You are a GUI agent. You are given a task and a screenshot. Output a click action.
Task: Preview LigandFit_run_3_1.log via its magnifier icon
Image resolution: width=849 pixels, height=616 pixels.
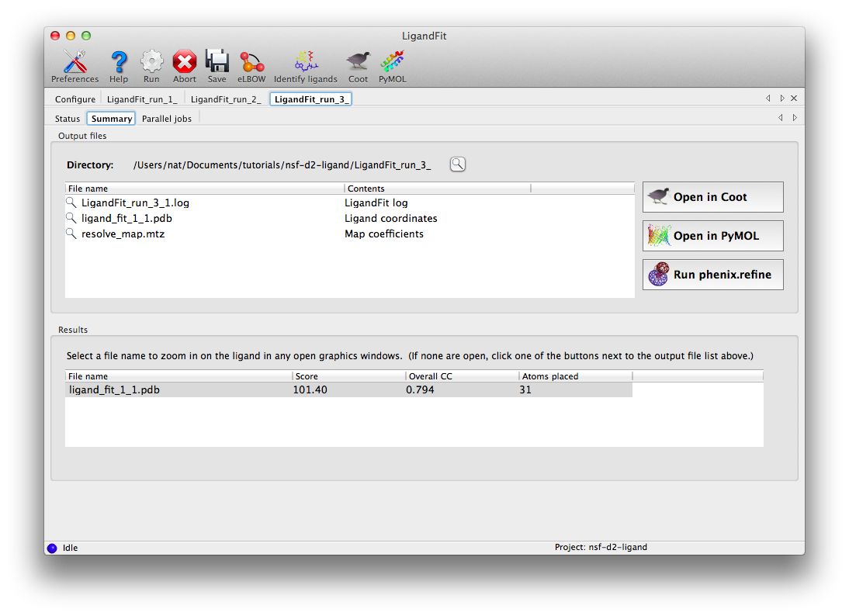pyautogui.click(x=72, y=202)
